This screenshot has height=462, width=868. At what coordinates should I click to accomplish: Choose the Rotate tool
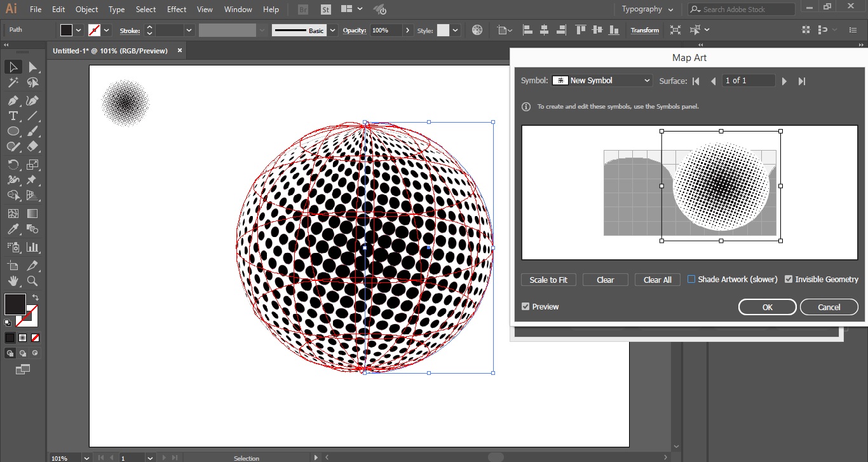tap(13, 165)
